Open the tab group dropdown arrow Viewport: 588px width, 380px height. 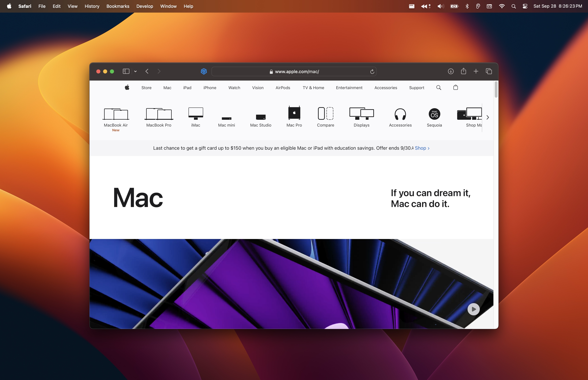(x=135, y=71)
